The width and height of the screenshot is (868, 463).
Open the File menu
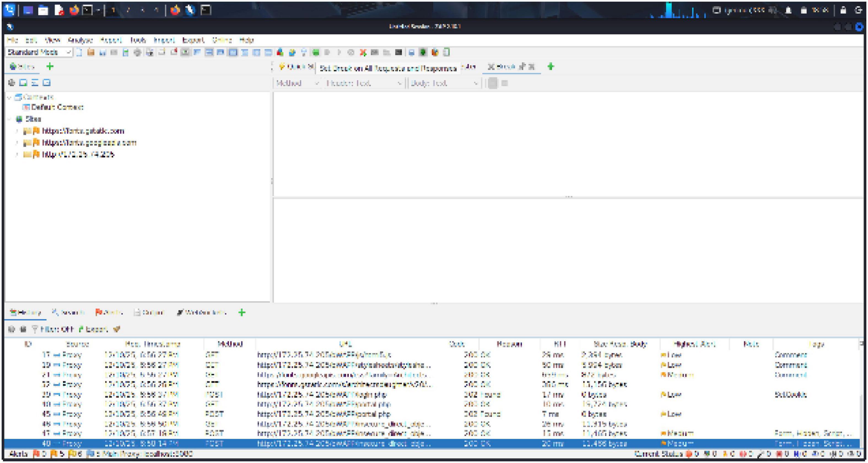(x=12, y=40)
